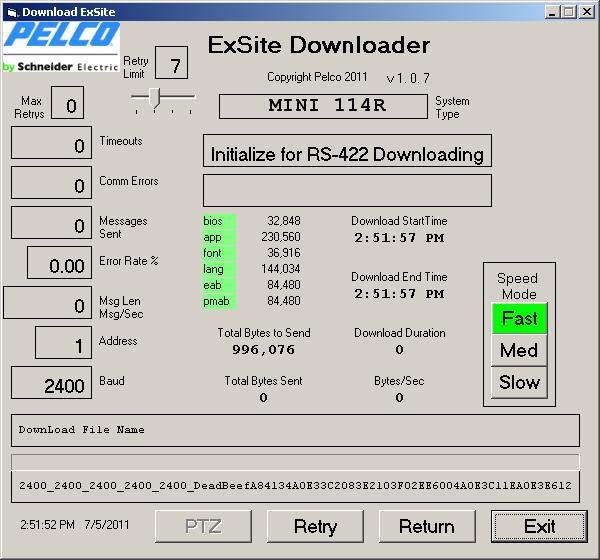Screen dimensions: 600x560
Task: Click the Download File Name field
Action: (x=295, y=430)
